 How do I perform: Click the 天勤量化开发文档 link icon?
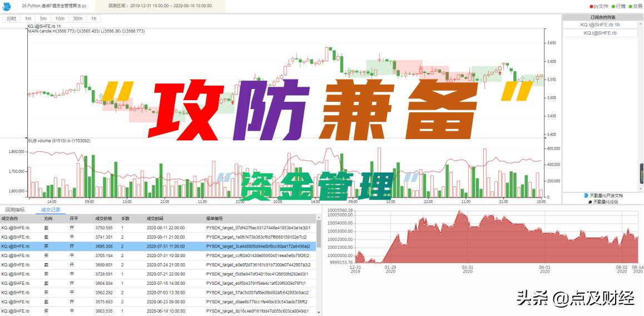tap(586, 196)
